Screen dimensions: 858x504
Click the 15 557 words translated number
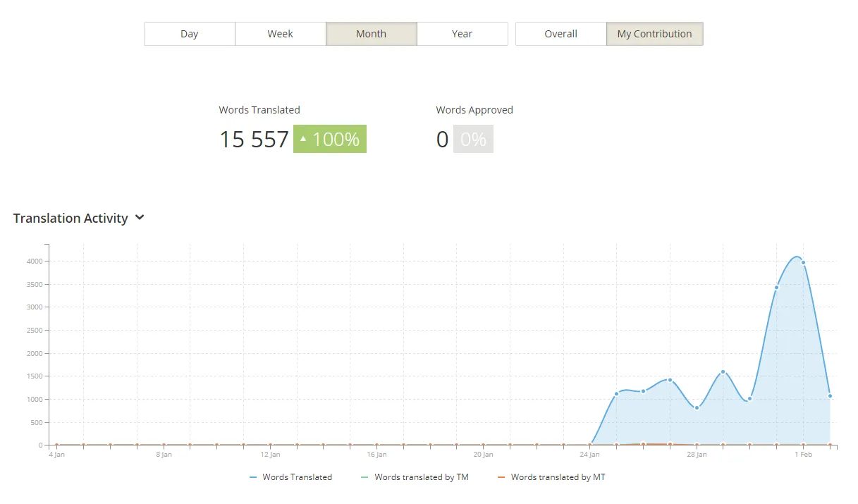254,140
